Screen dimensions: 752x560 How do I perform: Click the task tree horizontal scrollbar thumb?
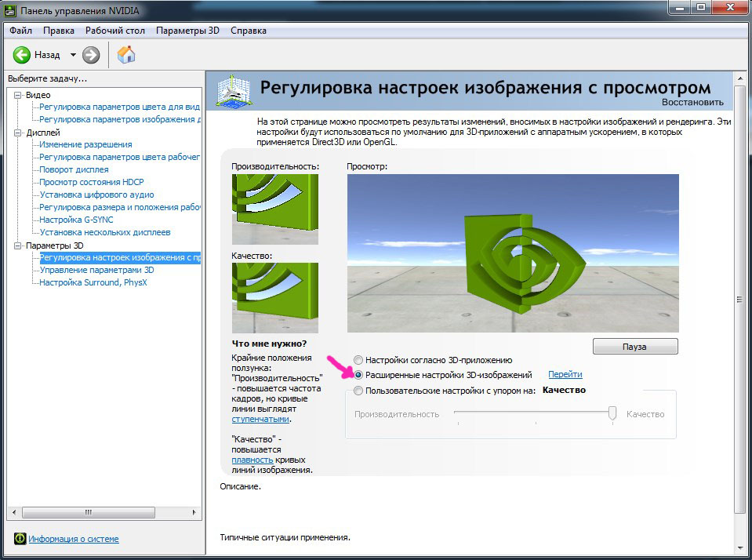tap(89, 512)
